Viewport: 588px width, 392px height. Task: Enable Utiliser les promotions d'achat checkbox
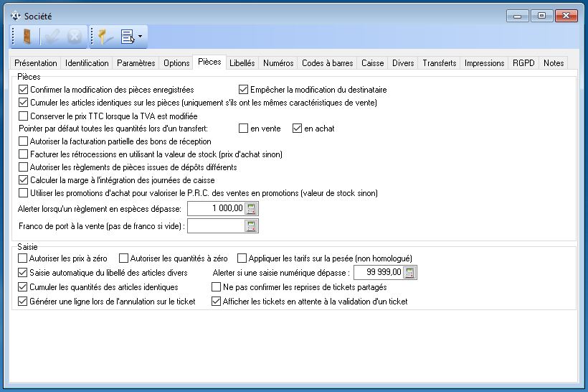coord(23,193)
